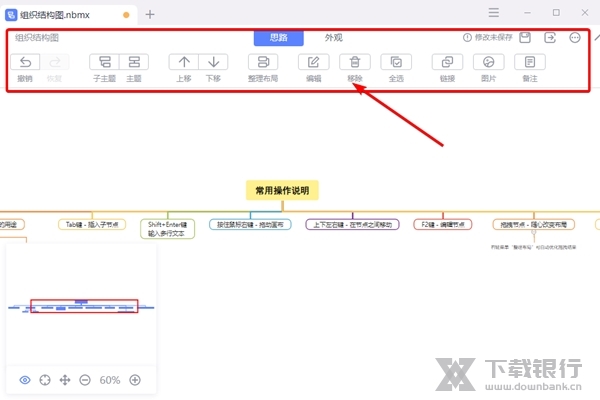Click the 修改未保存 unsaved status
The width and height of the screenshot is (600, 400).
point(488,38)
